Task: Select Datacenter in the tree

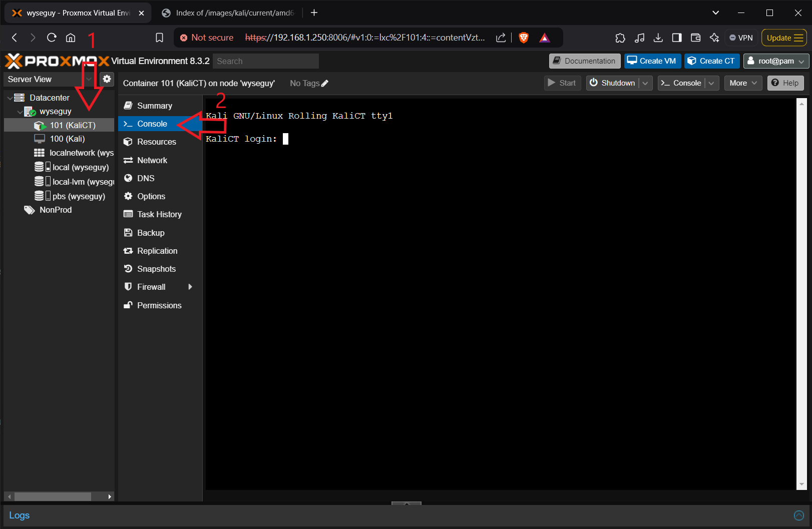Action: pyautogui.click(x=49, y=98)
